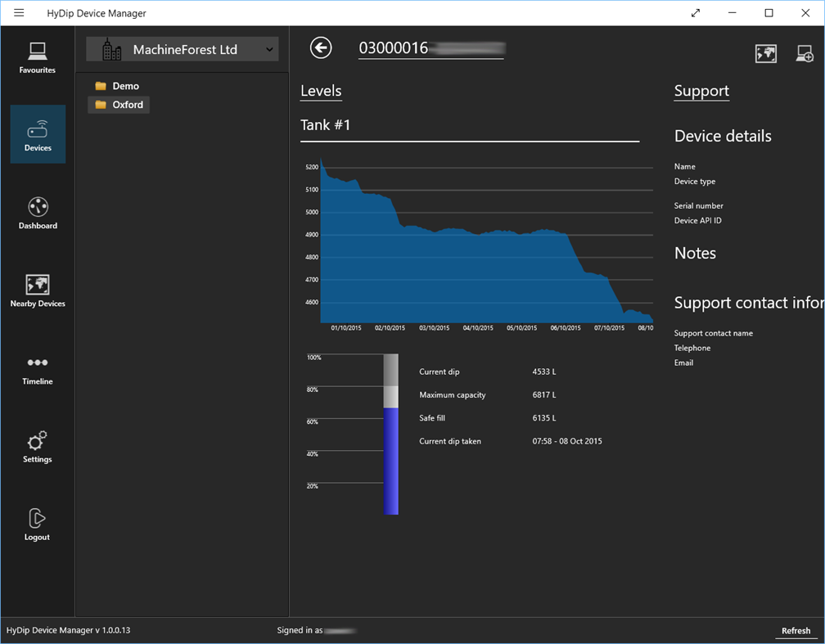Switch to the Levels section
This screenshot has height=644, width=825.
point(321,91)
